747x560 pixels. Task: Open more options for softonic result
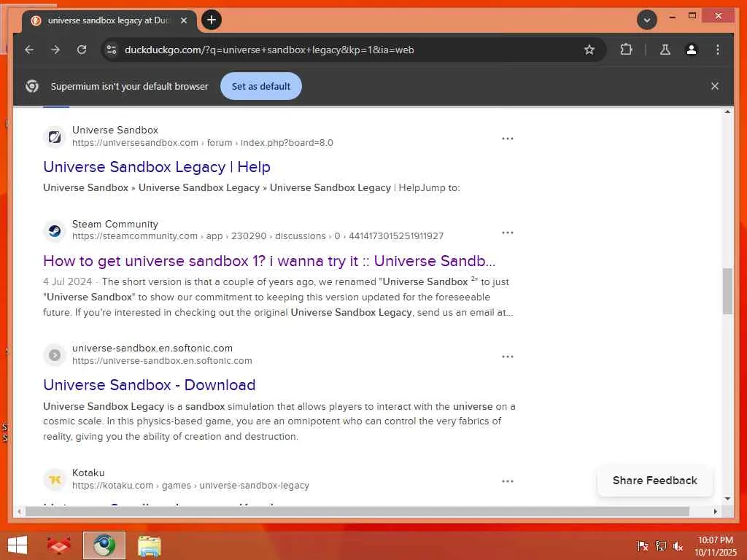coord(508,357)
